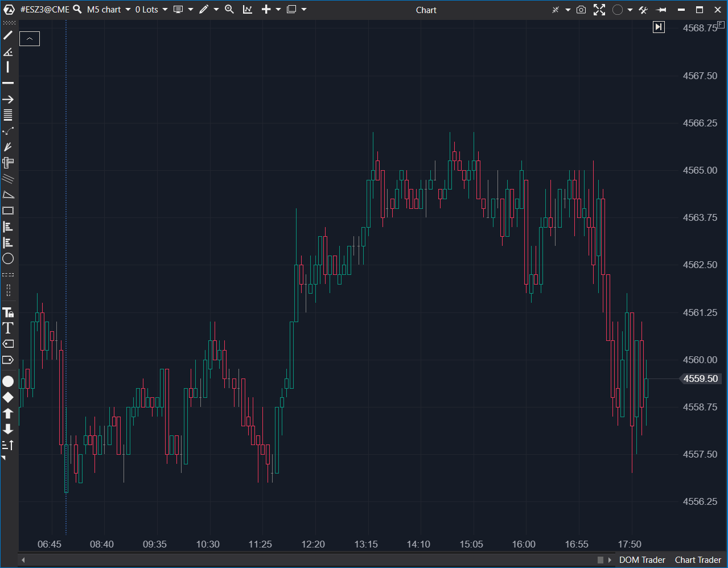Switch chart to fullscreen mode
728x568 pixels.
599,10
